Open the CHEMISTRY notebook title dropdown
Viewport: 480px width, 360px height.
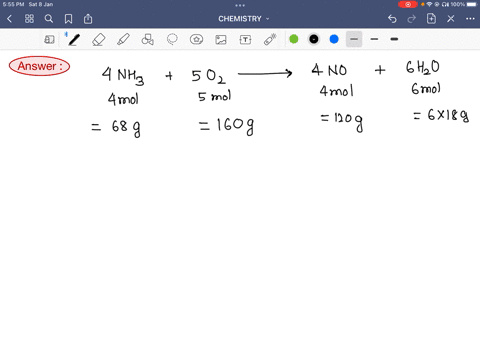(x=244, y=19)
